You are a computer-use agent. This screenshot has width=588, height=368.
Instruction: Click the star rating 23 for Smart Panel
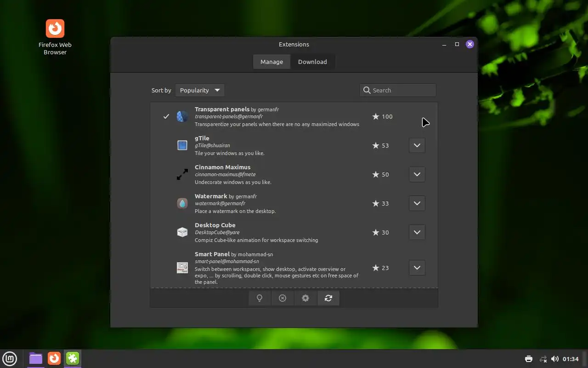point(380,268)
